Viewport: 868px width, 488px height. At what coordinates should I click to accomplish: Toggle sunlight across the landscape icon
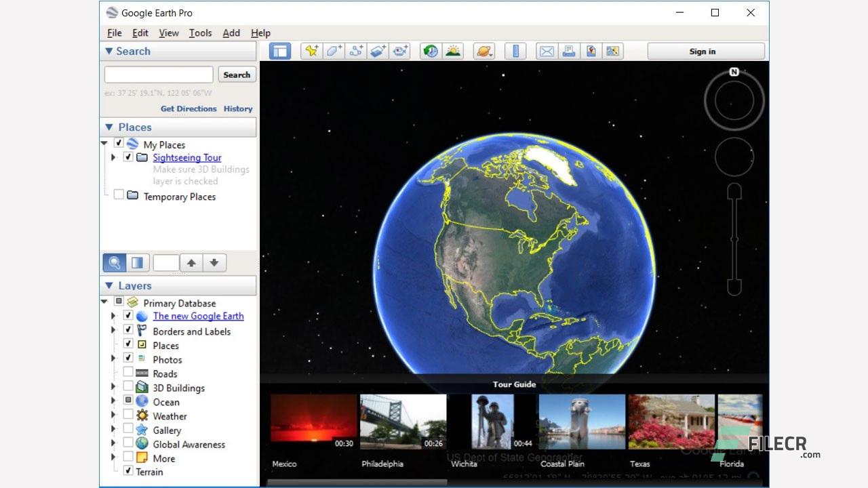tap(453, 51)
